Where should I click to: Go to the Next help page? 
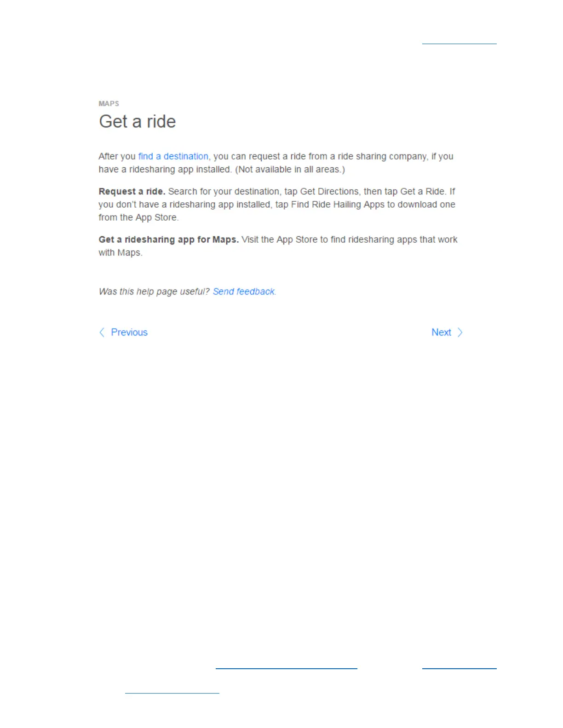tap(441, 332)
